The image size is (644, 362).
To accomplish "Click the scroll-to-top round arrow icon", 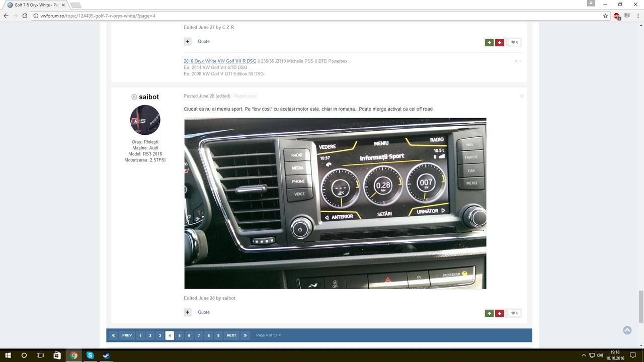I will click(627, 330).
